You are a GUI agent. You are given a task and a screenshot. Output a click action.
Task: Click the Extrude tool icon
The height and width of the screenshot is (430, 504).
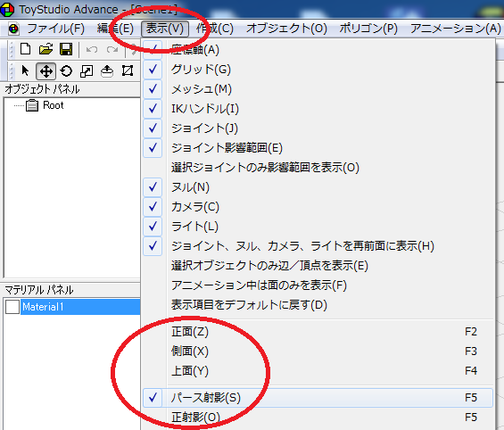click(107, 71)
